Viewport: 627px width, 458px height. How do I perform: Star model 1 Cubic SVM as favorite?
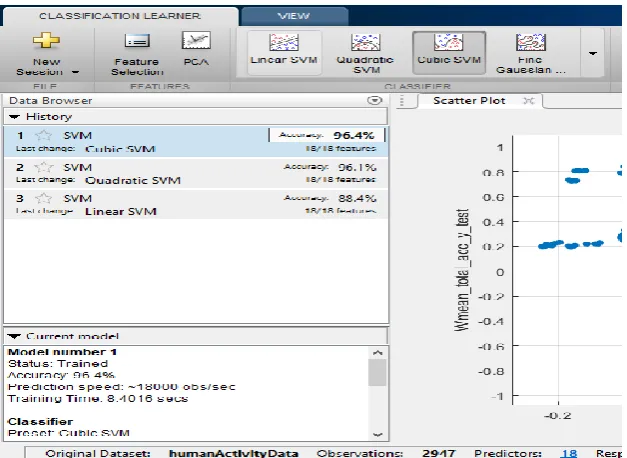pos(43,136)
